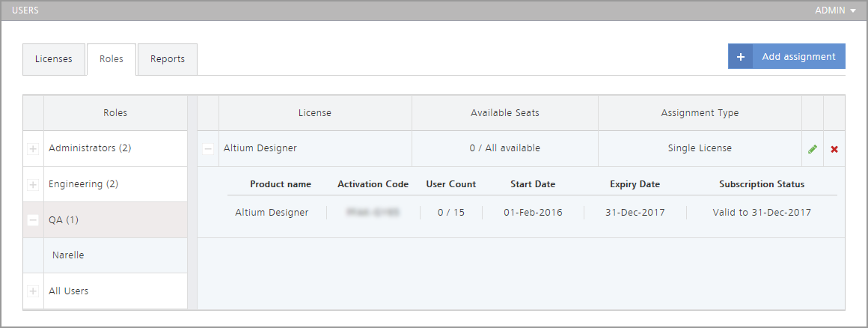The height and width of the screenshot is (328, 868).
Task: Select the Roles tab
Action: pos(111,59)
